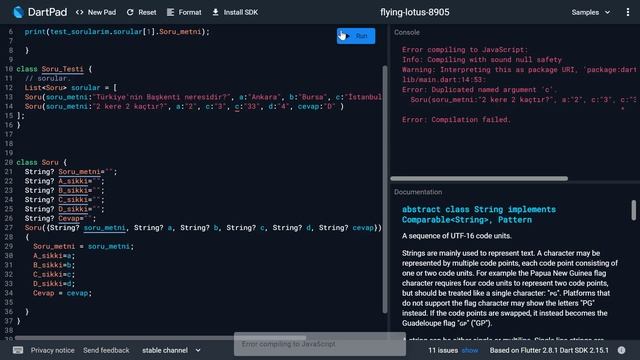
Task: Click 'A_sikki=a;' on line 30
Action: pos(54,256)
